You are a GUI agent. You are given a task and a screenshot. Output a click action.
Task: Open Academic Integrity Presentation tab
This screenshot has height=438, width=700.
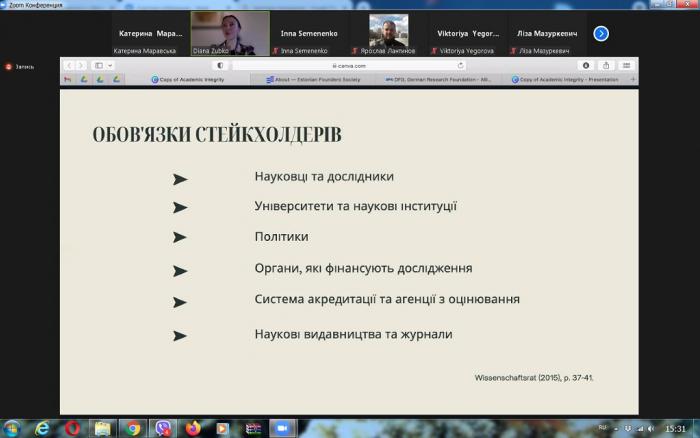coord(568,79)
